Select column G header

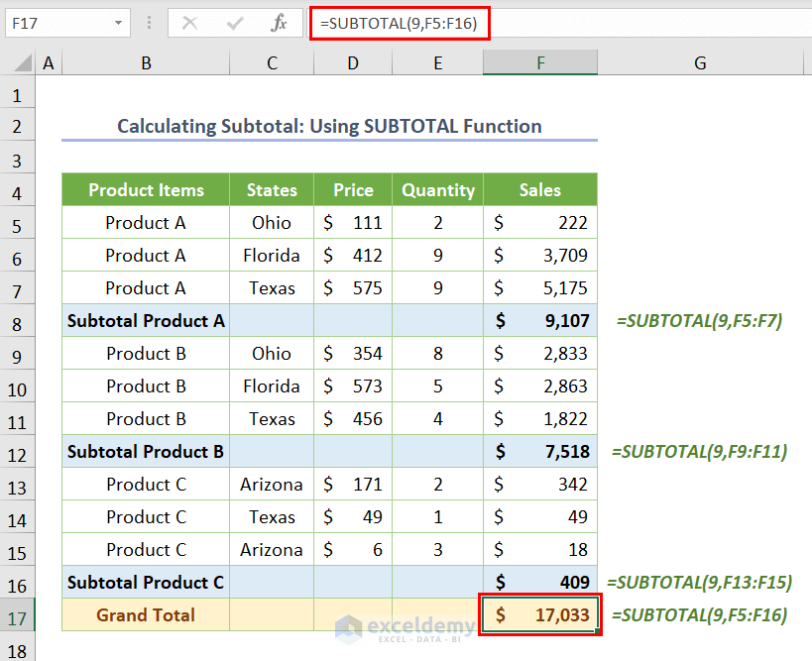point(700,63)
